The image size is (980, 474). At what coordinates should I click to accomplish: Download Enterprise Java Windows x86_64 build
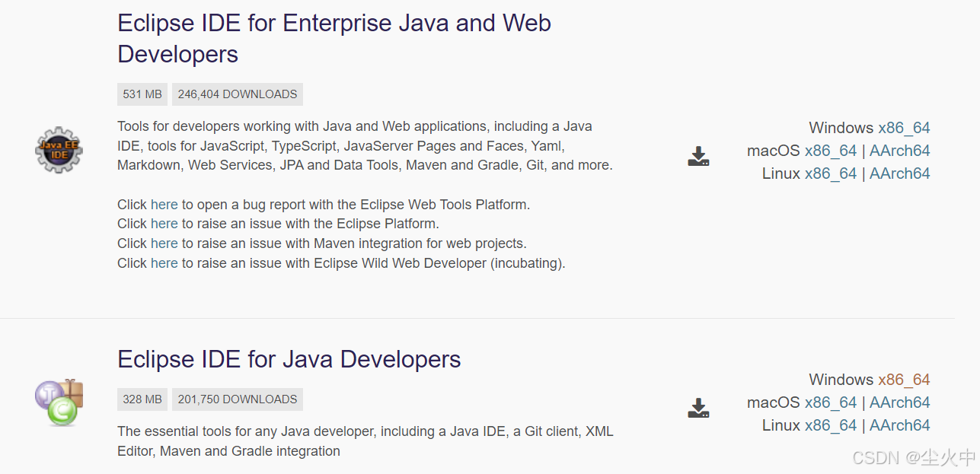point(904,128)
